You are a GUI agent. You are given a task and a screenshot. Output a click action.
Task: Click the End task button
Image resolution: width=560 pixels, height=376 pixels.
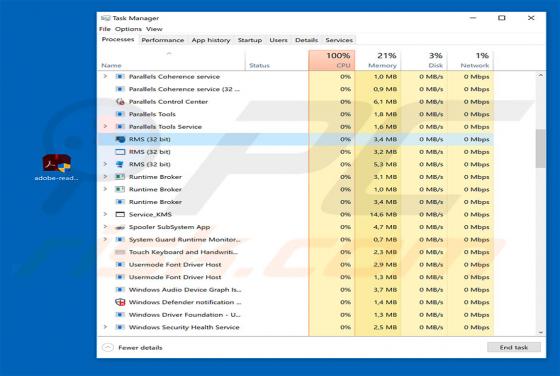tap(514, 347)
